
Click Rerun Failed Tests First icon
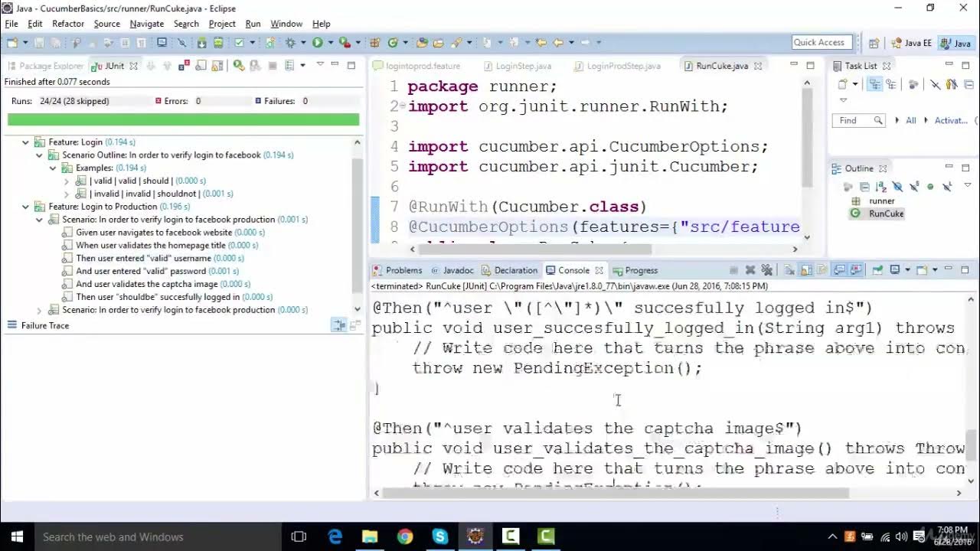coord(255,66)
